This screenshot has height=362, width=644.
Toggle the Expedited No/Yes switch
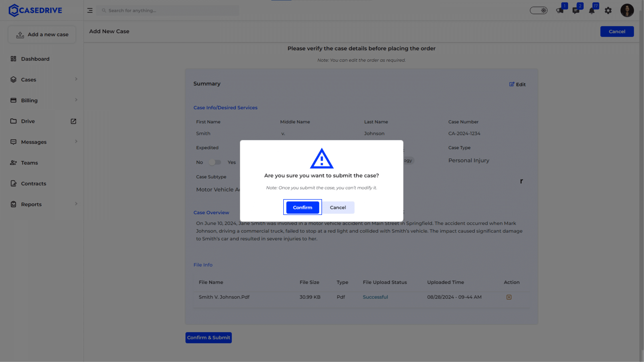click(215, 162)
